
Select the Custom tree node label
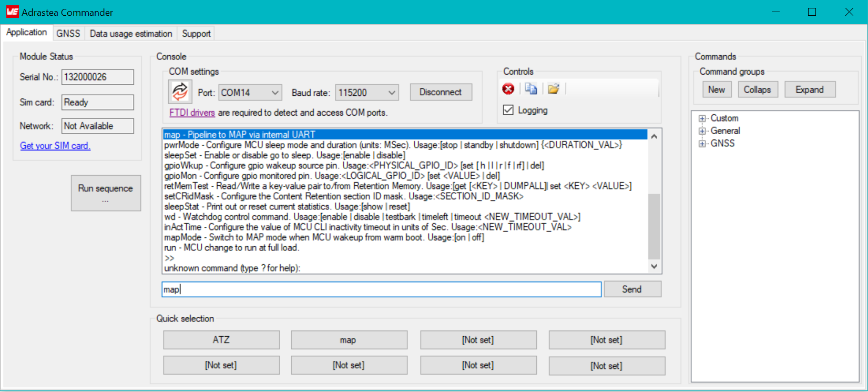(724, 118)
